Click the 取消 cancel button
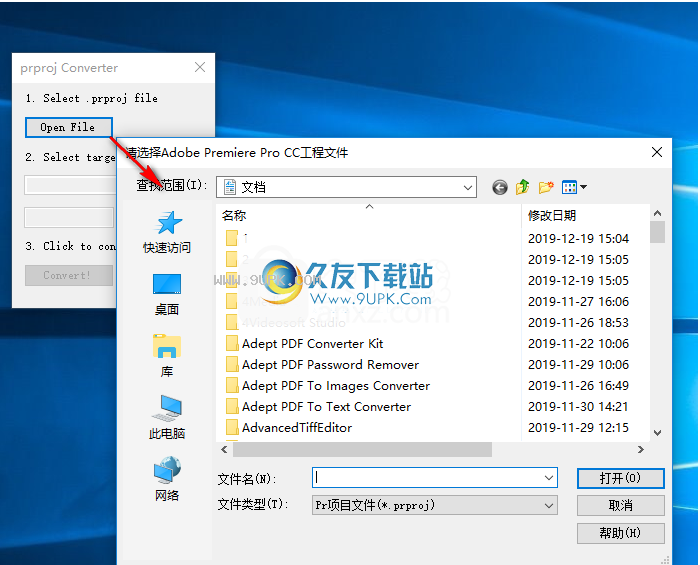700x565 pixels. [621, 506]
